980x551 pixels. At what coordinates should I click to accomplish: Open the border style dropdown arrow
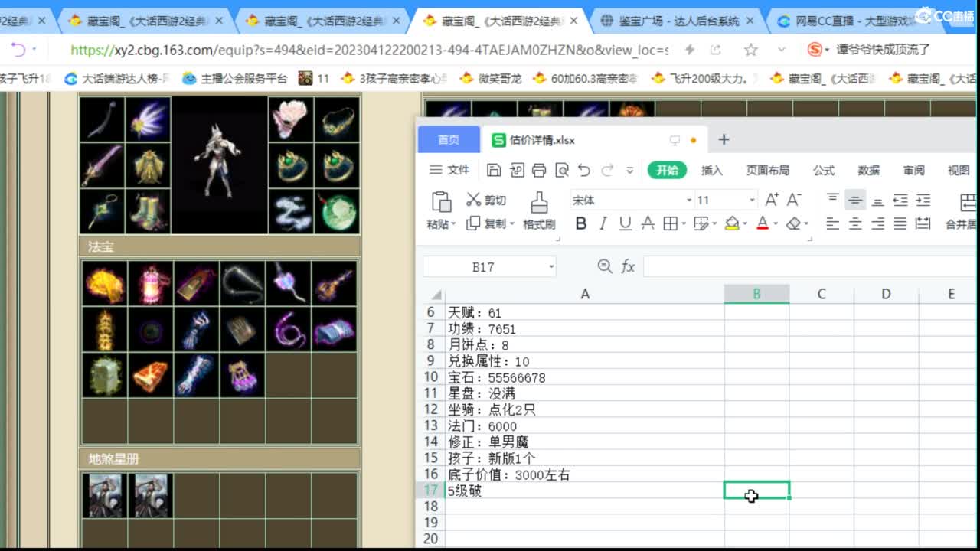684,224
